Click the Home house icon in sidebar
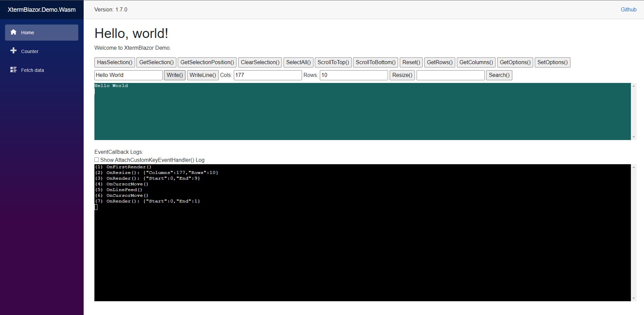The width and height of the screenshot is (644, 315). coord(13,32)
